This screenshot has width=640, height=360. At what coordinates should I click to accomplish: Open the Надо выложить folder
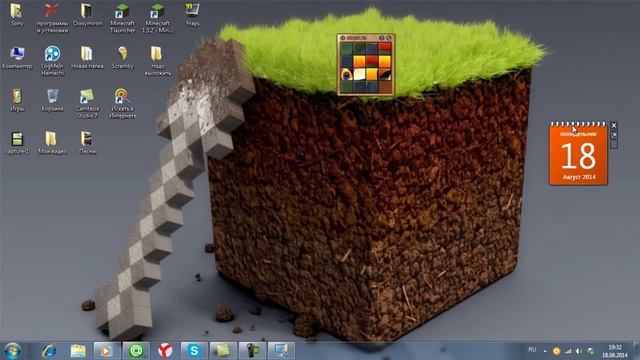click(157, 61)
